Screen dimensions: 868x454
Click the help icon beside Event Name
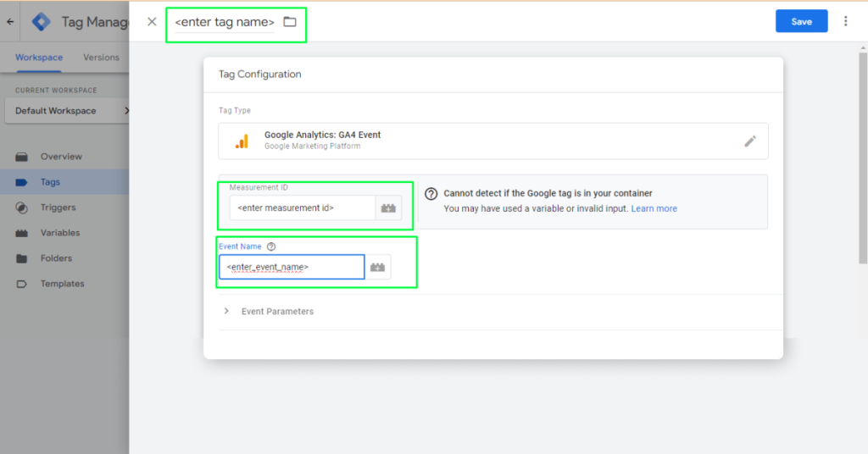tap(271, 246)
